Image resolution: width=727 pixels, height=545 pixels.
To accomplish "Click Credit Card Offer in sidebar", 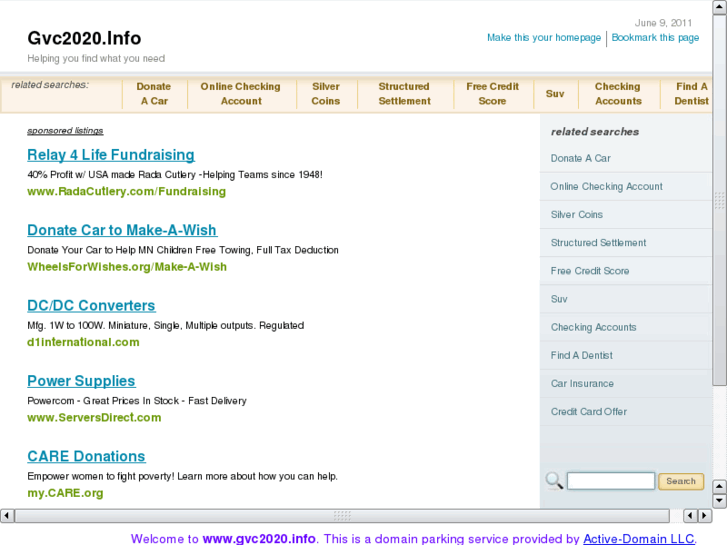I will point(589,412).
